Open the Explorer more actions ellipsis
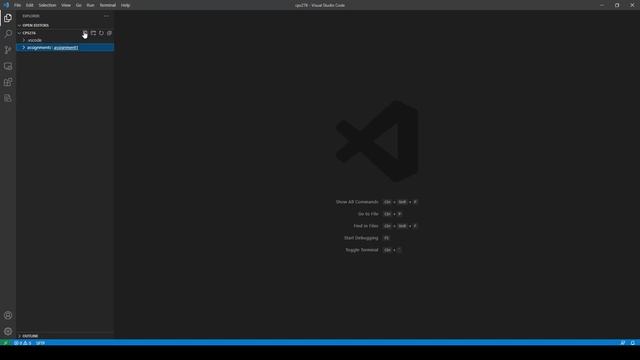 pos(107,16)
